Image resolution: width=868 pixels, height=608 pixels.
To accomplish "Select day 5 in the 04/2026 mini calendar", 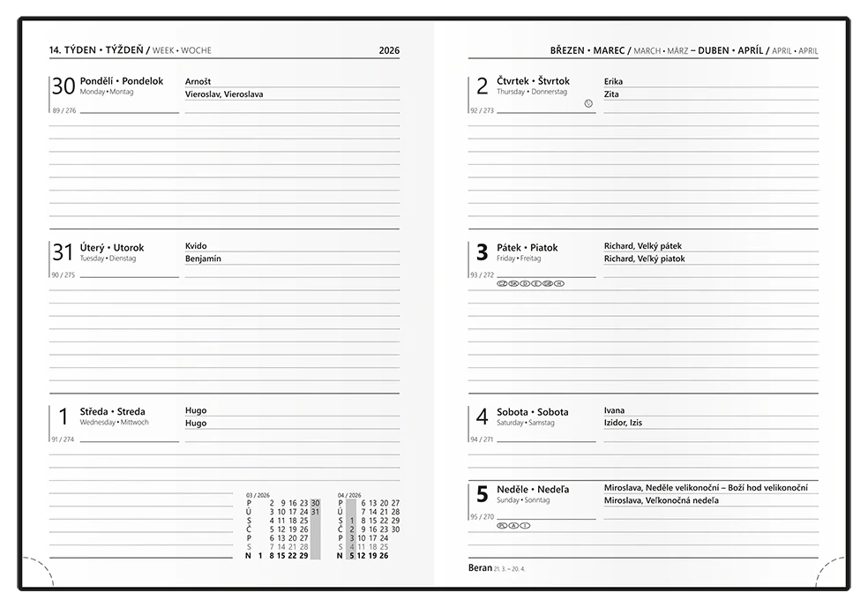I will [x=351, y=555].
